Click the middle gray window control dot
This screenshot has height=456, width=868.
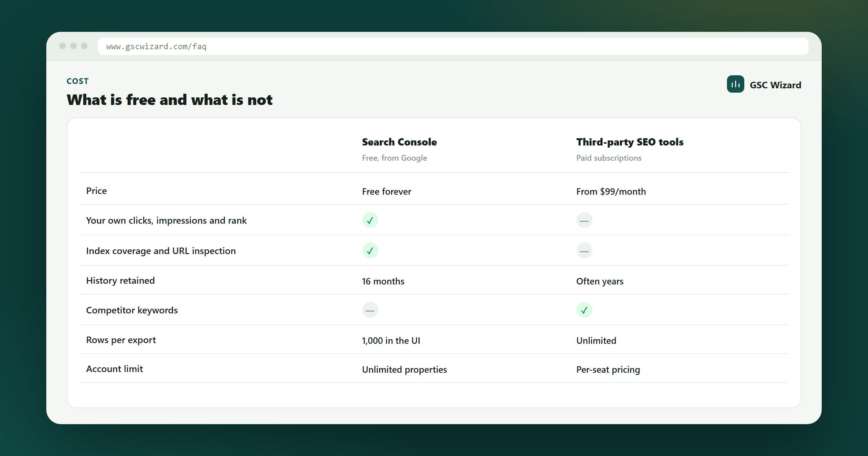tap(73, 46)
